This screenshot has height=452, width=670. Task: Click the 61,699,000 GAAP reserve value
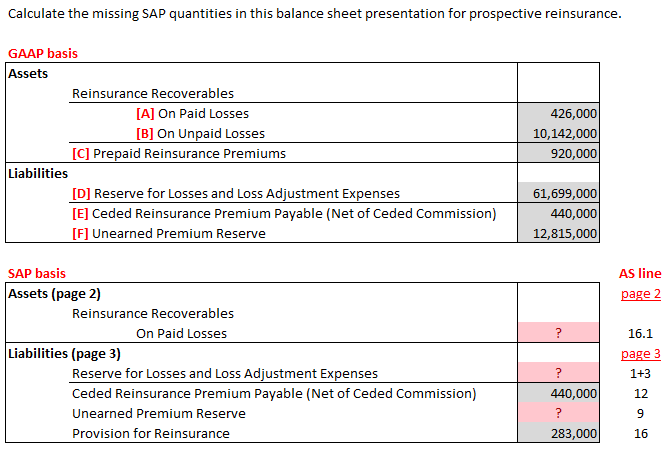pos(558,193)
